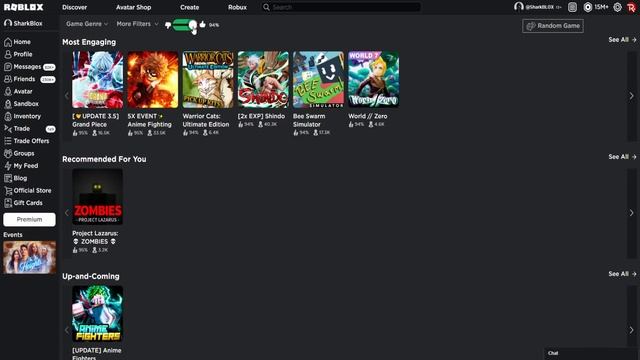Click the SharkBlox username in the sidebar
640x360 pixels.
(28, 23)
